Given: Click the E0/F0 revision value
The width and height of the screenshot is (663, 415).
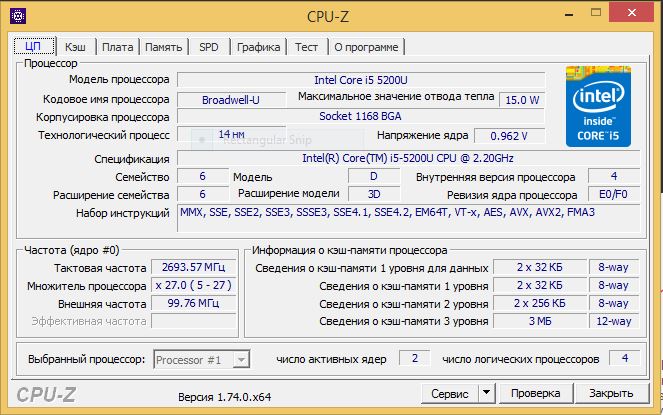Looking at the screenshot, I should tap(614, 194).
